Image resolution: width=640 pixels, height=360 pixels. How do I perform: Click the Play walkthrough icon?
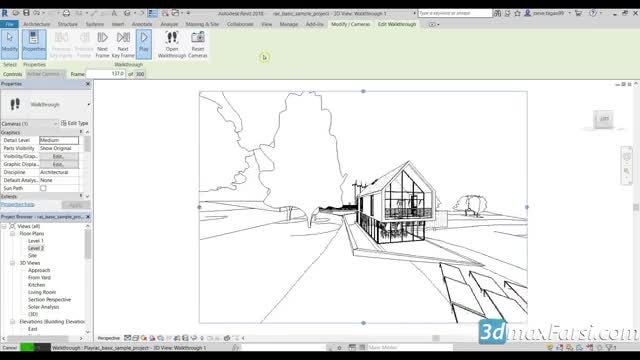click(x=144, y=44)
